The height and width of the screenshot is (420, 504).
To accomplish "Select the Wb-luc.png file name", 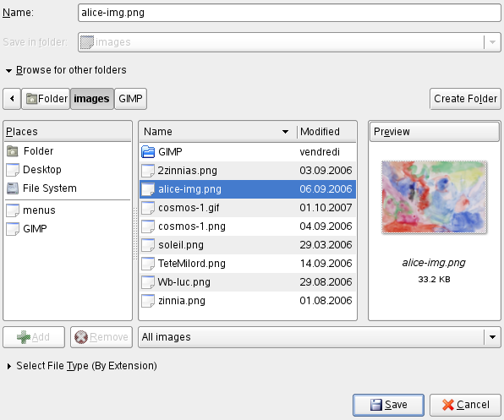I will (x=184, y=282).
